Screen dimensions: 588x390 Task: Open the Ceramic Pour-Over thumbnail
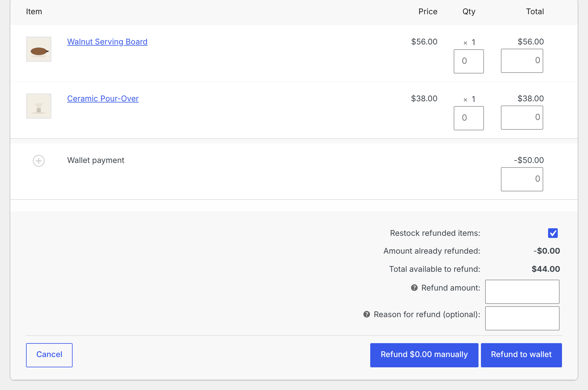pyautogui.click(x=39, y=106)
